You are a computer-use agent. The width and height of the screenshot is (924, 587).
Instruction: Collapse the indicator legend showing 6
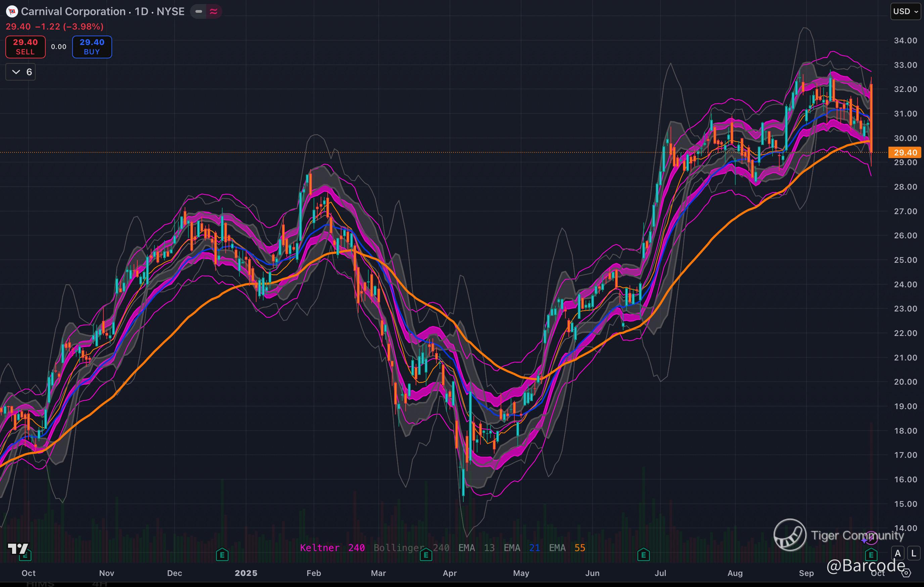[21, 72]
